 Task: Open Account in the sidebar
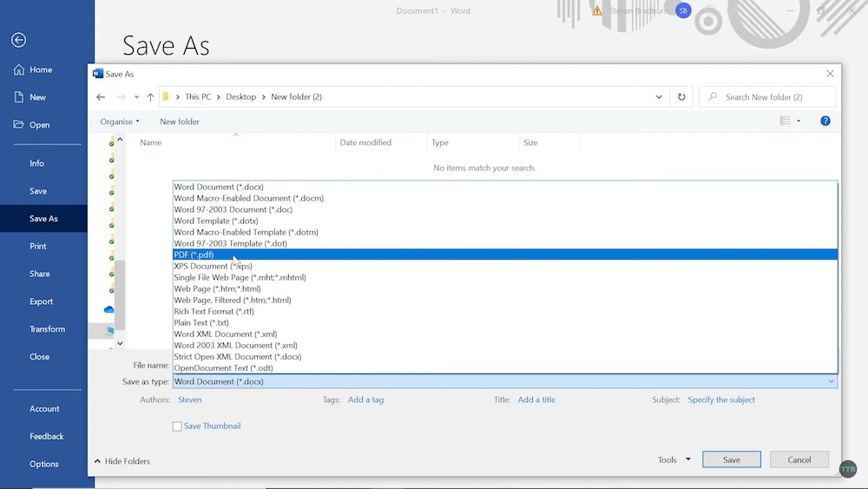(43, 409)
